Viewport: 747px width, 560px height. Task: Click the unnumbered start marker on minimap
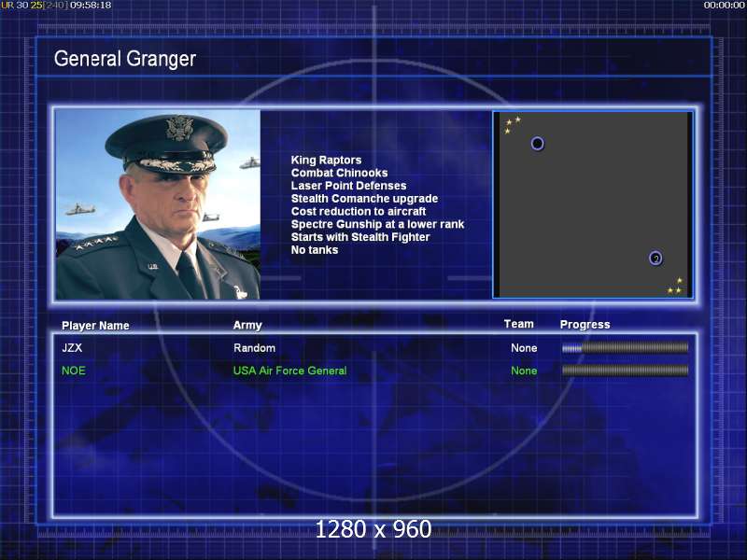[538, 144]
